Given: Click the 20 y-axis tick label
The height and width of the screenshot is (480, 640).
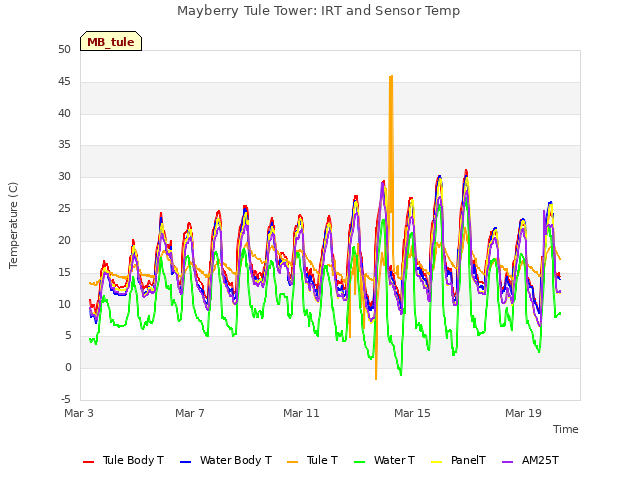Looking at the screenshot, I should [64, 240].
